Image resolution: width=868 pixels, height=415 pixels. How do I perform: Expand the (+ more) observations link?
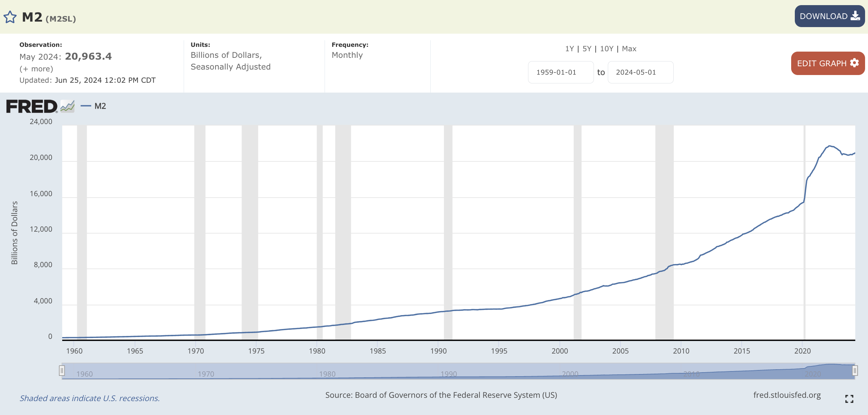click(36, 69)
